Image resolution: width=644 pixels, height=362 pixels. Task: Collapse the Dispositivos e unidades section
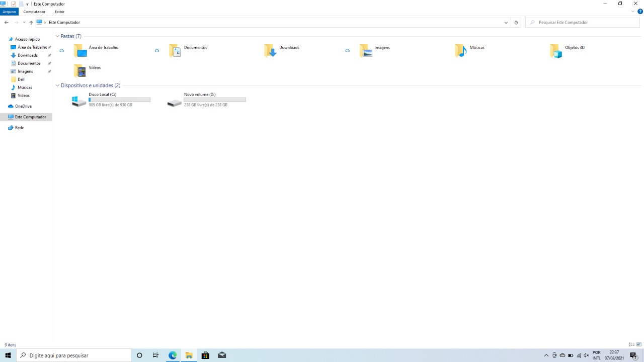57,85
